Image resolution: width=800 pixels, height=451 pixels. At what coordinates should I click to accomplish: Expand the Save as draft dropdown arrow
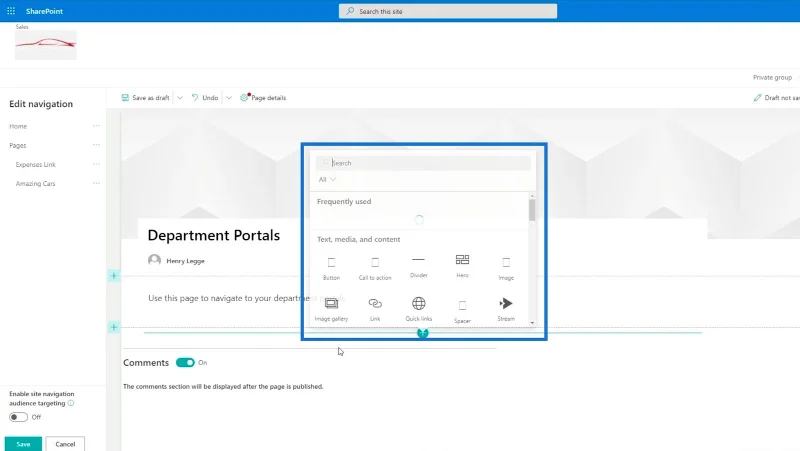click(180, 97)
